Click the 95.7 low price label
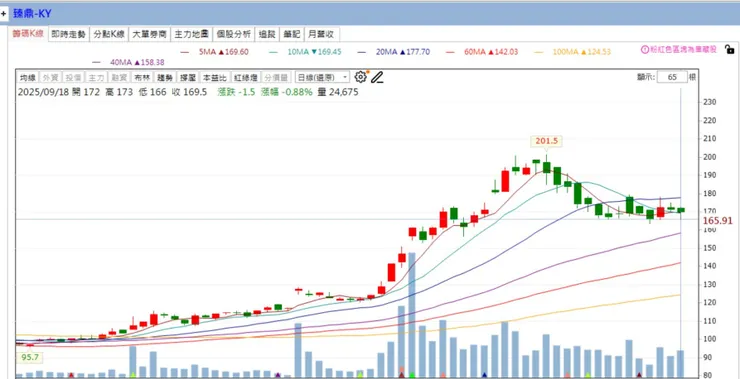 [30, 358]
